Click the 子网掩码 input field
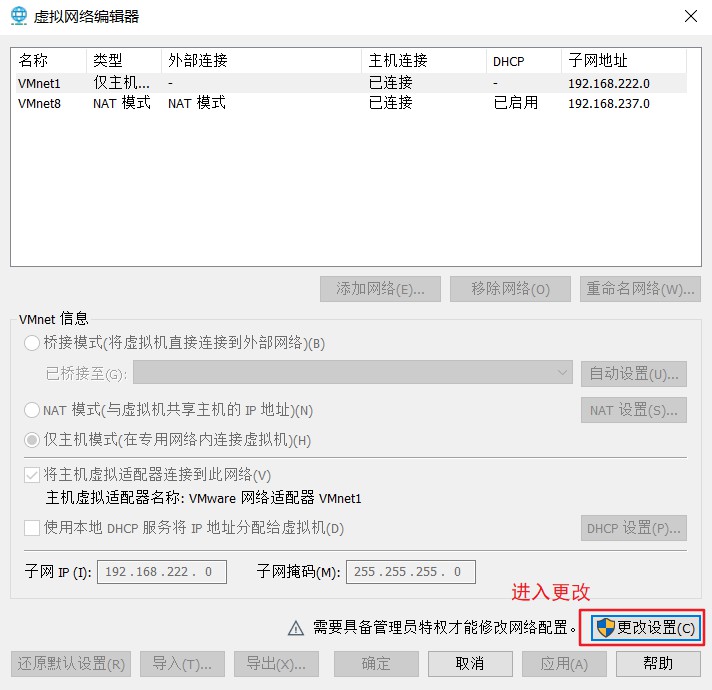The image size is (712, 690). pos(411,572)
